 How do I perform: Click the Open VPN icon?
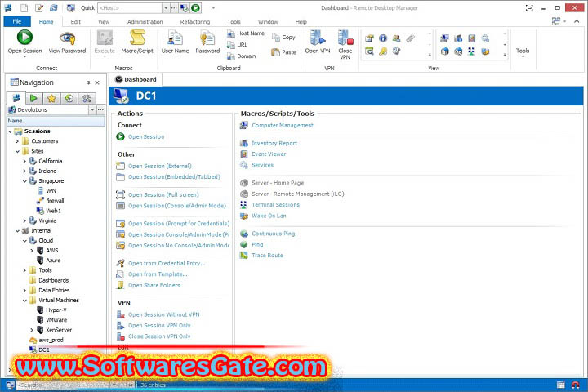[318, 38]
